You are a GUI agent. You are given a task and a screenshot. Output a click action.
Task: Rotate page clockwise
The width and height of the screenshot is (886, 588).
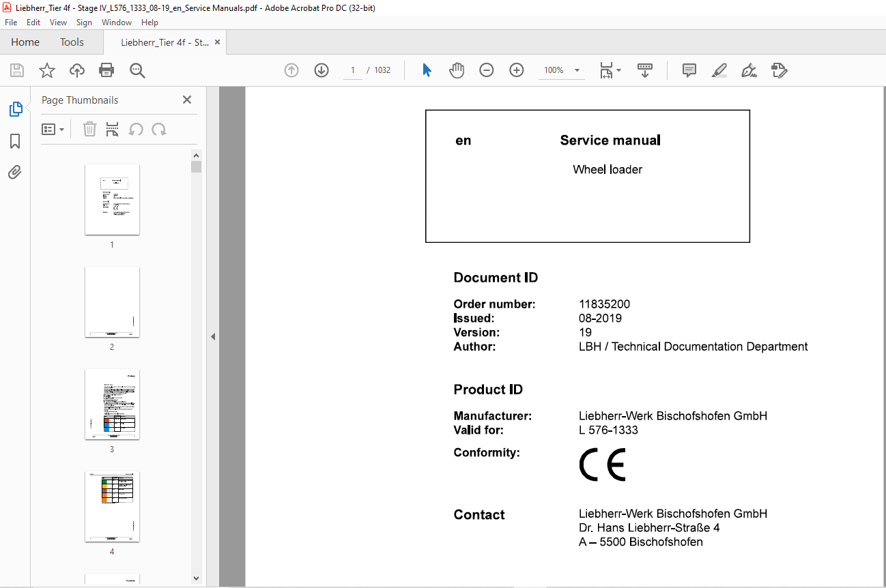[x=159, y=130]
